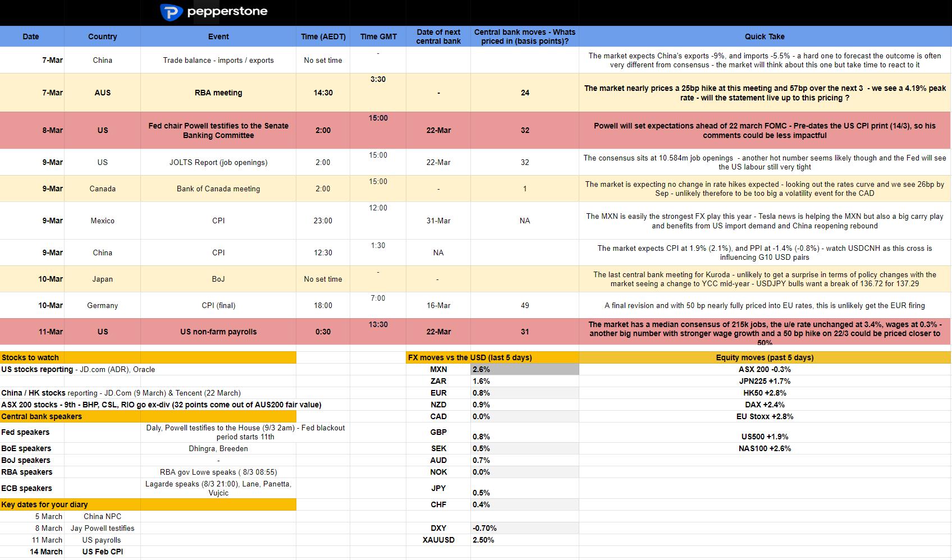Select the 'CPI (final)' Germany event cell

click(218, 305)
